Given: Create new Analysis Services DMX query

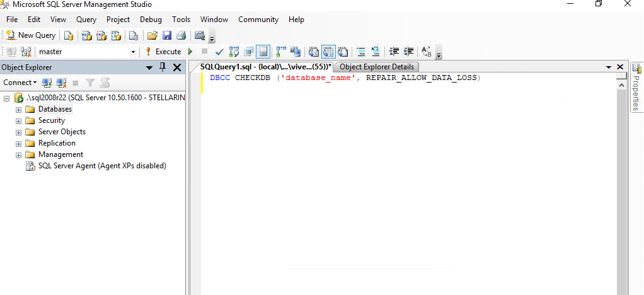Looking at the screenshot, I should pos(101,36).
